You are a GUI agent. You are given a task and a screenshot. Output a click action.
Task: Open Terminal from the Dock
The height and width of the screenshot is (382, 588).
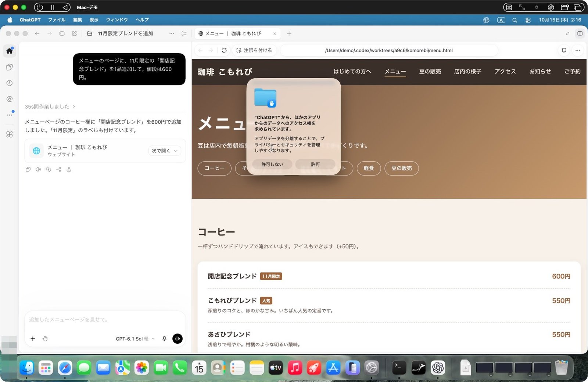click(399, 368)
